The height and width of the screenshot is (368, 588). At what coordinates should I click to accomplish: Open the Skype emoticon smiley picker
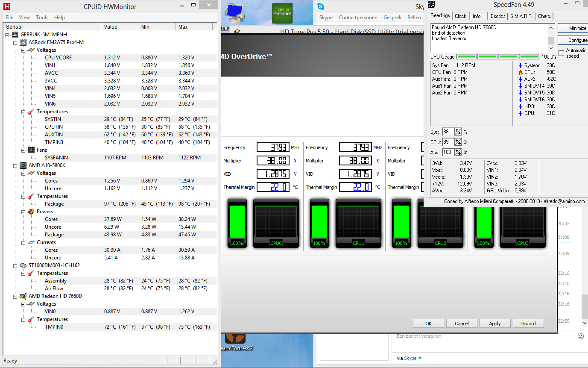581,336
